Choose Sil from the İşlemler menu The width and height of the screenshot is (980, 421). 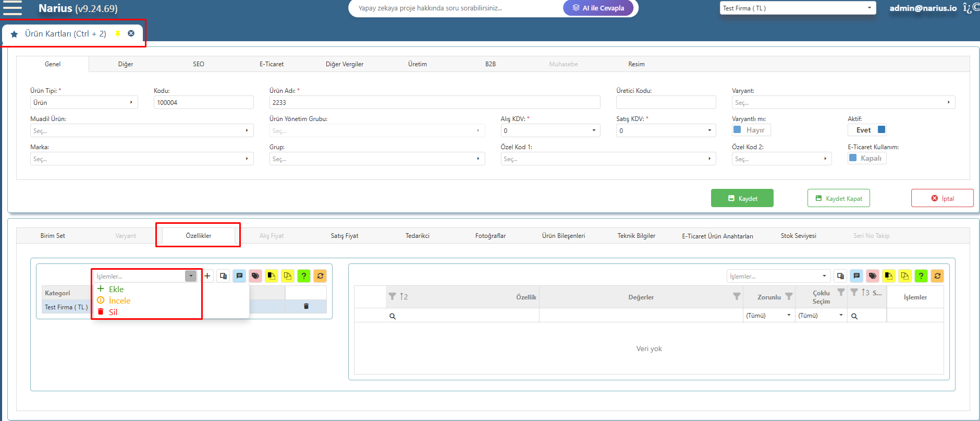[x=113, y=312]
